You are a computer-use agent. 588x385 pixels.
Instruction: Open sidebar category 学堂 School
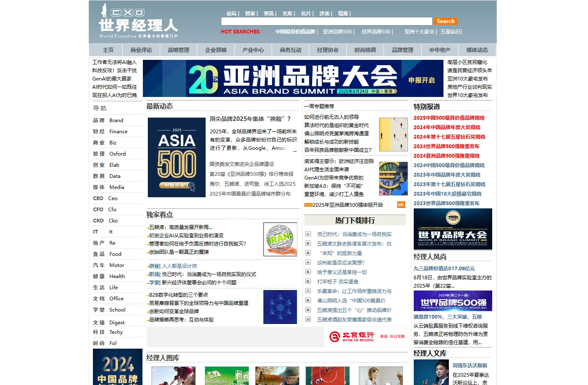[109, 309]
